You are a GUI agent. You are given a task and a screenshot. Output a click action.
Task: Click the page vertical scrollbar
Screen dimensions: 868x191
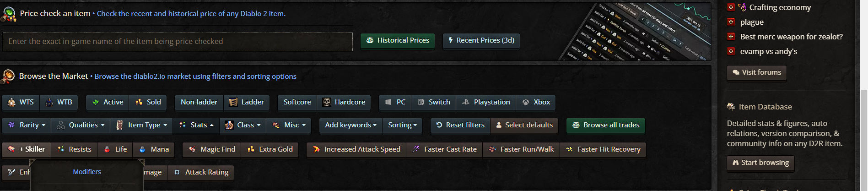[863, 92]
